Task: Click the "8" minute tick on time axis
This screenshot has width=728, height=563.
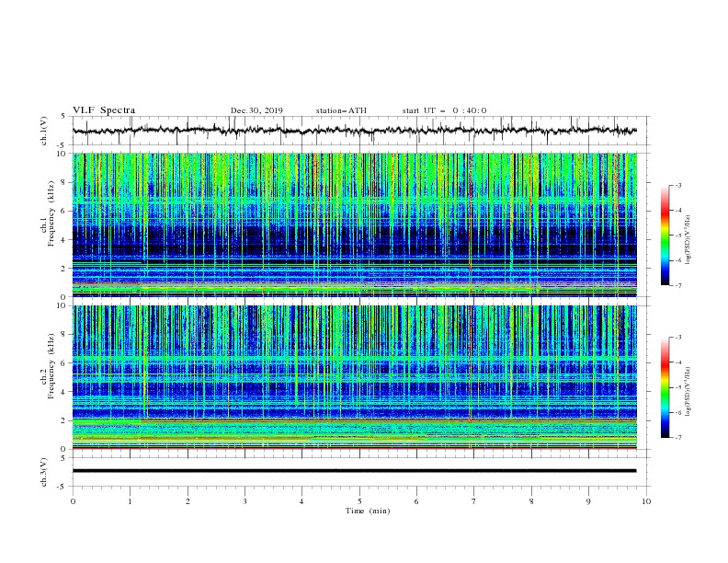Action: pos(531,501)
